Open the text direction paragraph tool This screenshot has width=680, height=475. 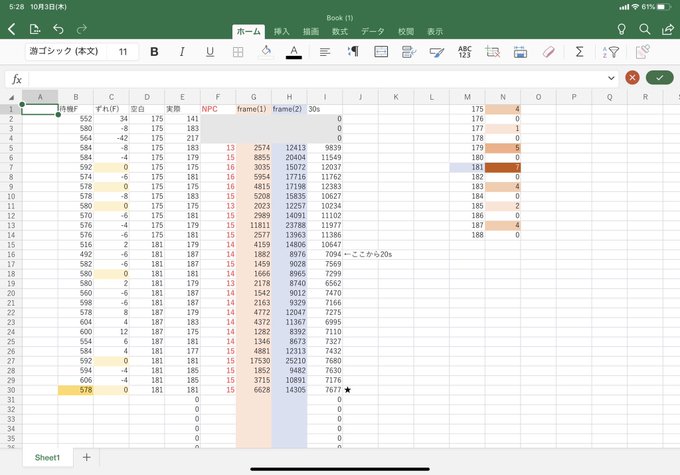pos(353,52)
